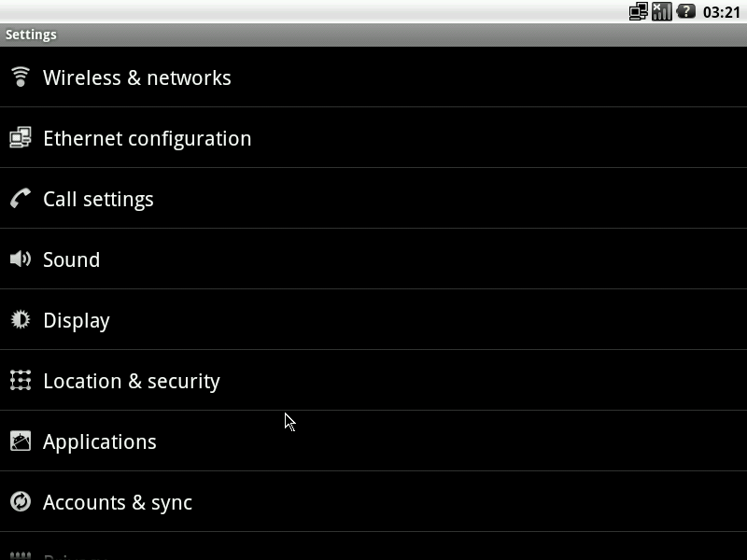This screenshot has width=747, height=560.
Task: Tap the grid icon for Location & security
Action: [x=21, y=381]
